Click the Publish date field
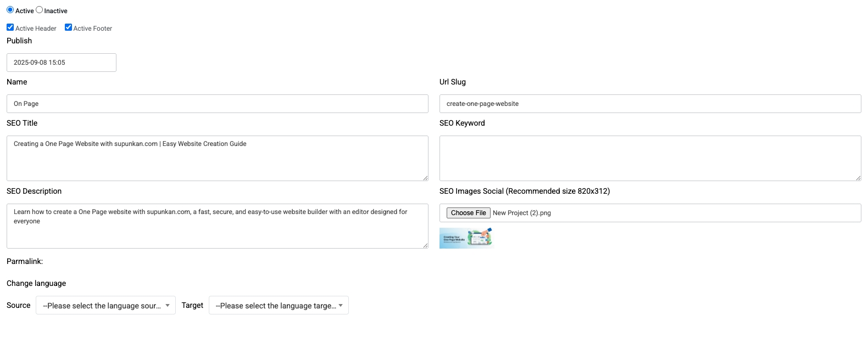Screen dimensions: 868x343 click(x=61, y=63)
